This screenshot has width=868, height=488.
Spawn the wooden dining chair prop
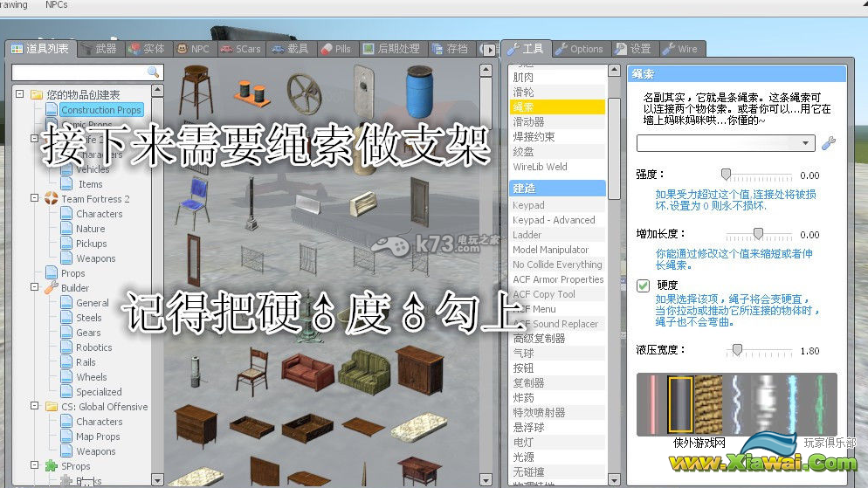pos(253,371)
